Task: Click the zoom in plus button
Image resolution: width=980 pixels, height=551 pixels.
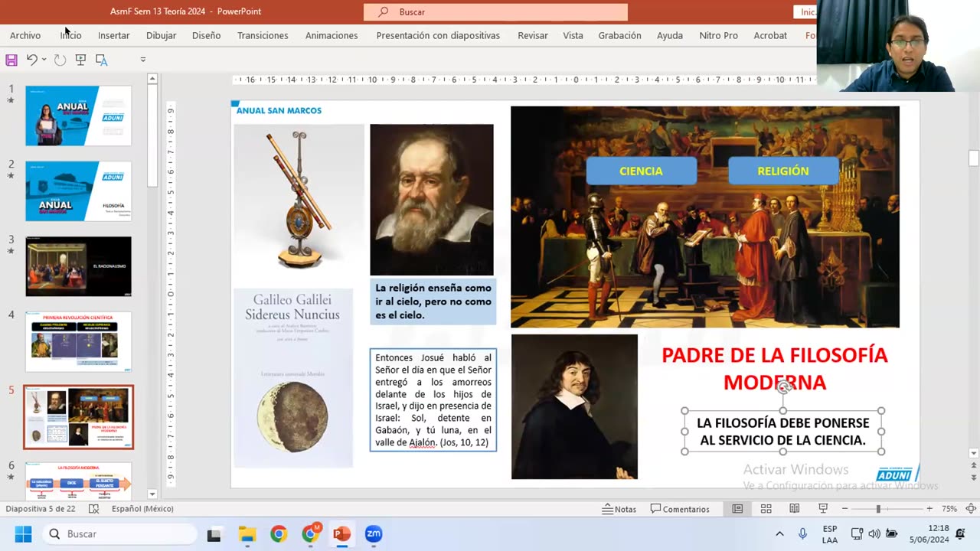Action: pyautogui.click(x=929, y=509)
